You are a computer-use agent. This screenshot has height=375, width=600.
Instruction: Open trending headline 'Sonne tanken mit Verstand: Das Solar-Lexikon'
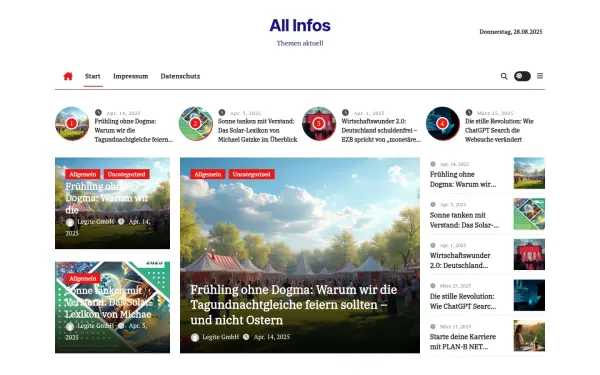(x=258, y=130)
